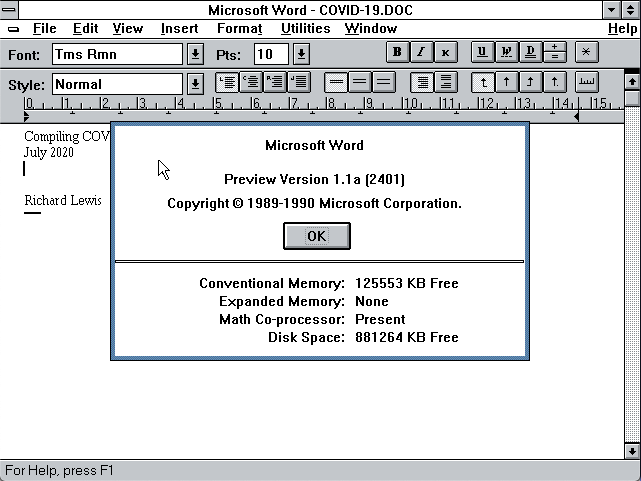Open the Utilities menu
Image resolution: width=641 pixels, height=481 pixels.
[x=305, y=29]
